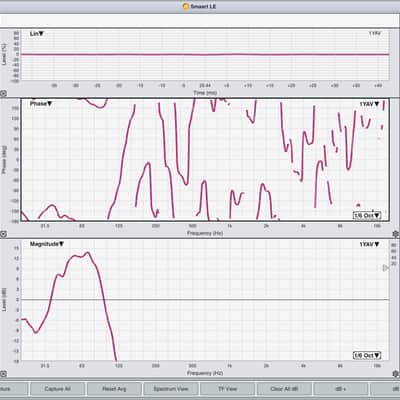Open the Magnitude graph type dropdown
Viewport: 400px width, 400px height.
[47, 244]
